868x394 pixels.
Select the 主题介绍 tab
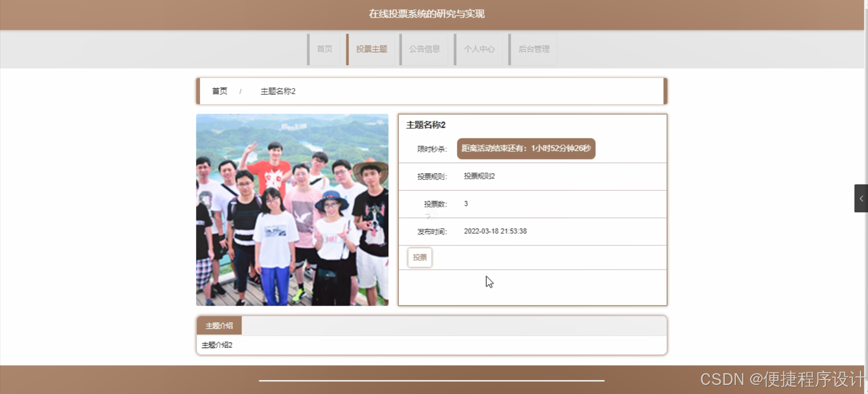coord(219,326)
